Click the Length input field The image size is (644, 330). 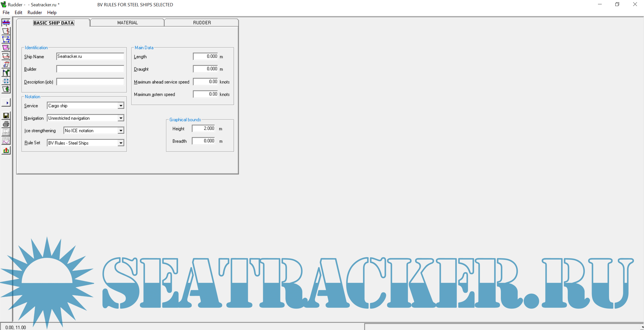pos(205,56)
